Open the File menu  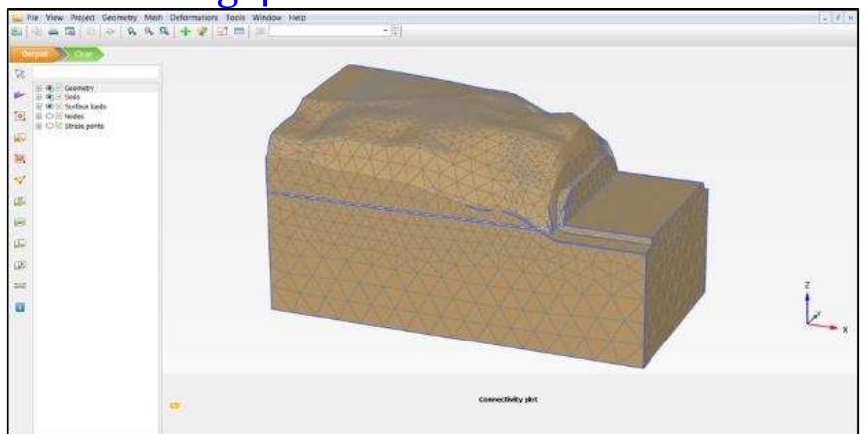click(33, 18)
